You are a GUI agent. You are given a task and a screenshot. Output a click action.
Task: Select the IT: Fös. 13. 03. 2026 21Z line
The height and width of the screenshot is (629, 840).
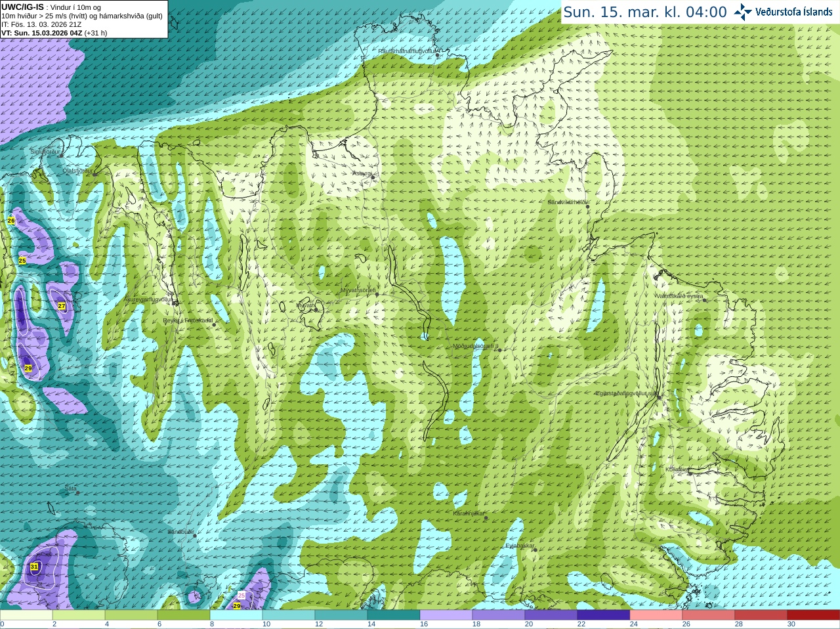click(41, 24)
